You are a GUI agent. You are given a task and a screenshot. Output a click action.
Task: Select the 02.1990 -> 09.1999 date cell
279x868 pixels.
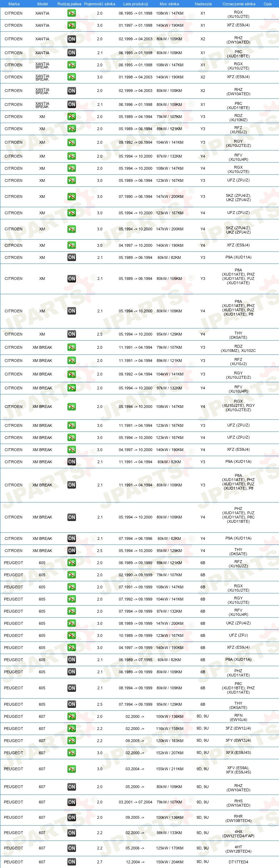(136, 575)
